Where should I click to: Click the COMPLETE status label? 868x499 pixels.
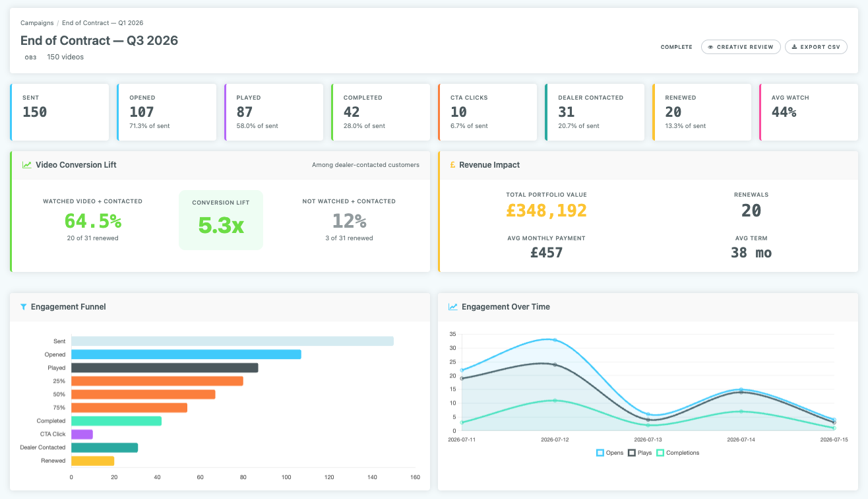pyautogui.click(x=676, y=47)
